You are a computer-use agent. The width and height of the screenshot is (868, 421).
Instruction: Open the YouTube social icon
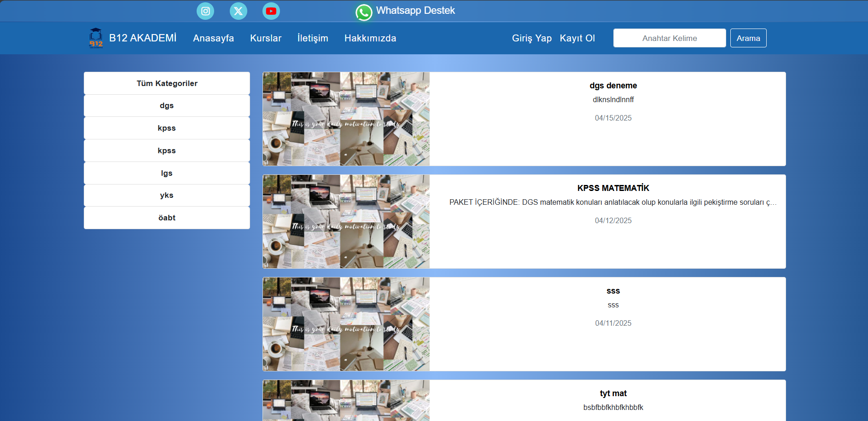(271, 11)
